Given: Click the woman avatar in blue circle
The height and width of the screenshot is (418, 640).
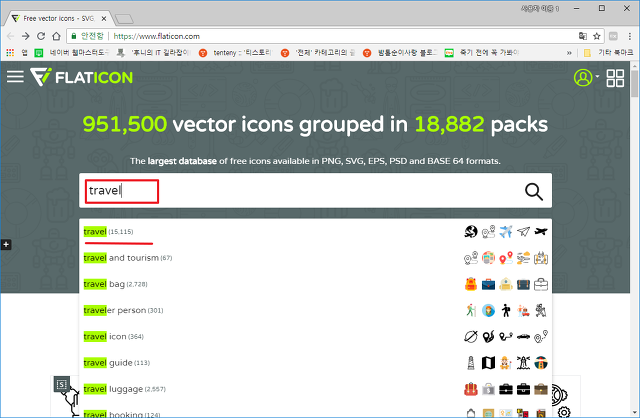Looking at the screenshot, I should (x=488, y=310).
